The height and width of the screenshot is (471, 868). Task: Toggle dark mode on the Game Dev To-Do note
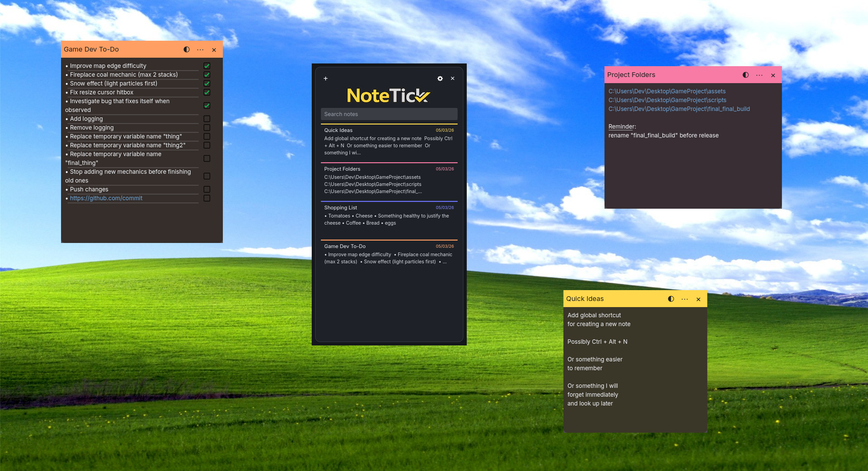[186, 50]
